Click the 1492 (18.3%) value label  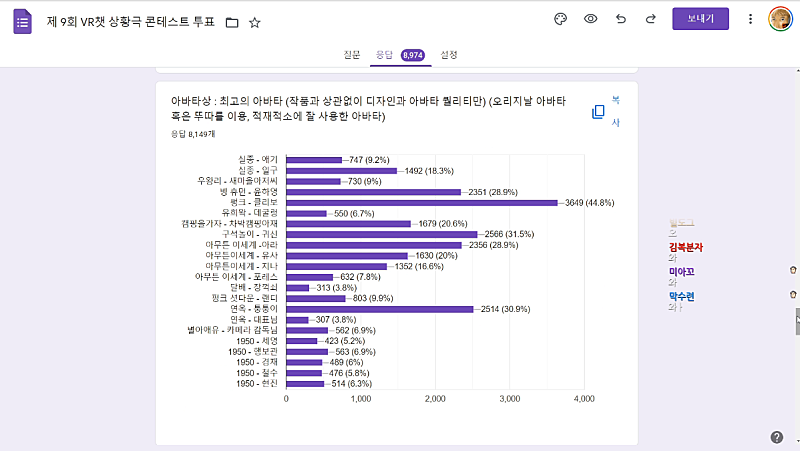(x=429, y=171)
